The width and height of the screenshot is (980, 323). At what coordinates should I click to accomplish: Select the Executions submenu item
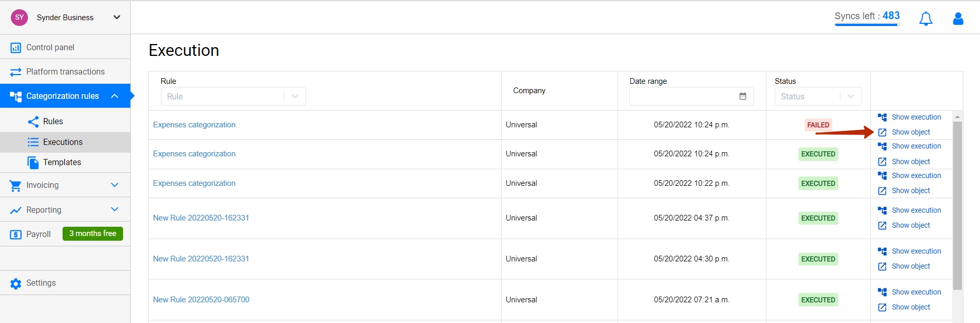[x=63, y=142]
